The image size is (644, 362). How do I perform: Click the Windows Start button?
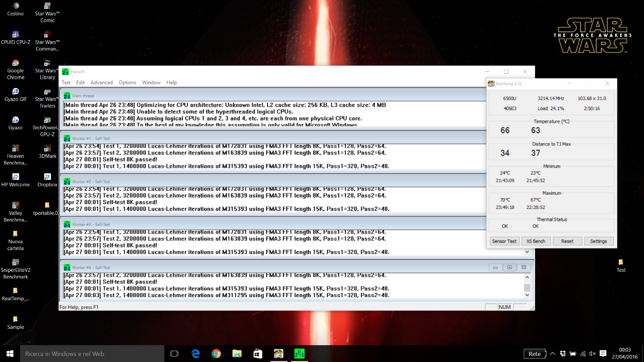pyautogui.click(x=9, y=354)
